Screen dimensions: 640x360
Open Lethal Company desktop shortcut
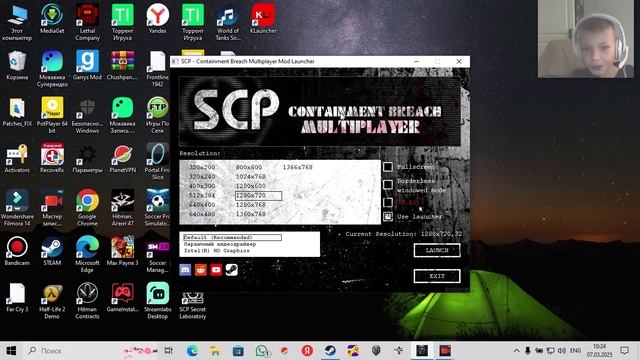(x=87, y=22)
